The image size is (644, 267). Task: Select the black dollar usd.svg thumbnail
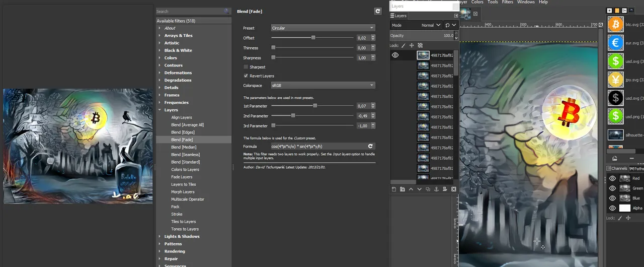615,98
